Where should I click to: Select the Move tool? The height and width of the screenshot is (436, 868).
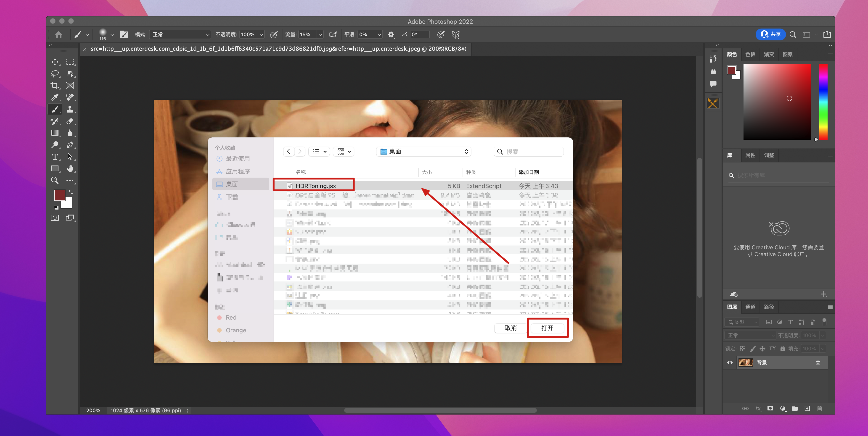point(55,62)
